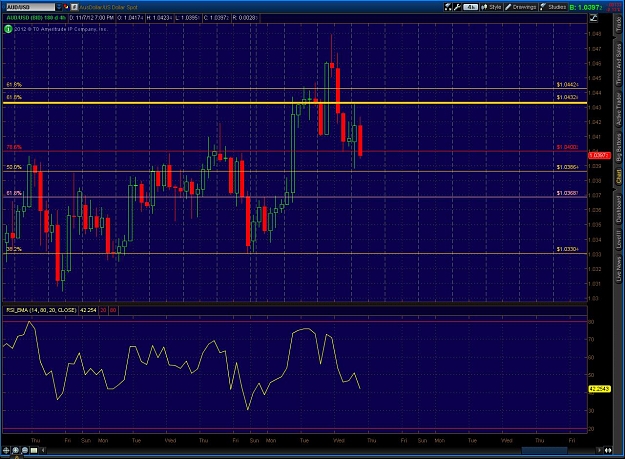Click the range R: 0.0028 readout
This screenshot has width=625, height=459.
click(x=245, y=18)
